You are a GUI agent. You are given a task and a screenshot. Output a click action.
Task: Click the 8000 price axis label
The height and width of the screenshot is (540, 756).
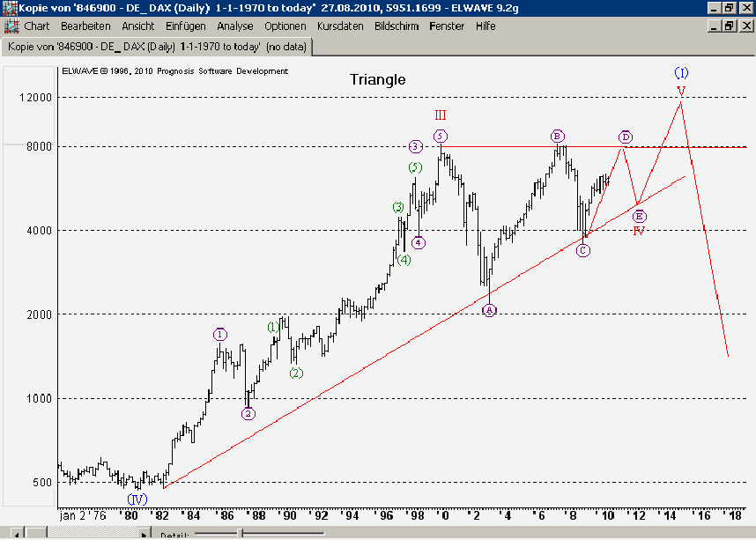(x=39, y=146)
